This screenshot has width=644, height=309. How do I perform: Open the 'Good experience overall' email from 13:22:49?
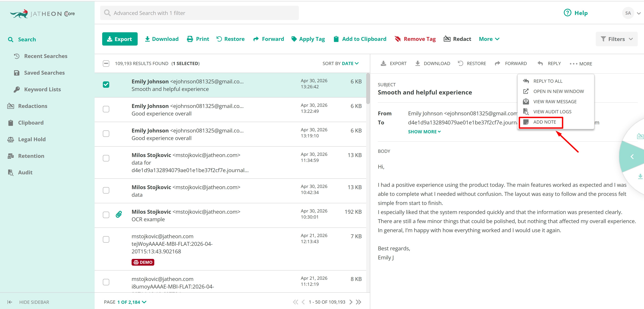pos(230,110)
